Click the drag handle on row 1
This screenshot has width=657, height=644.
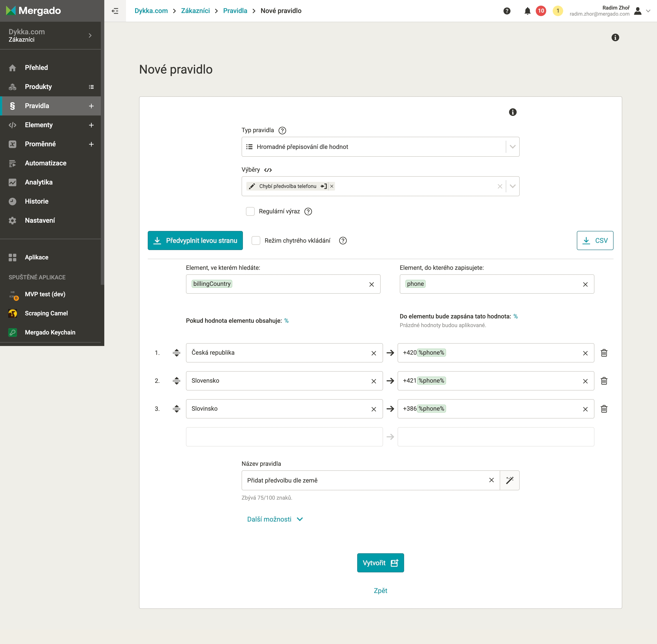pos(176,353)
